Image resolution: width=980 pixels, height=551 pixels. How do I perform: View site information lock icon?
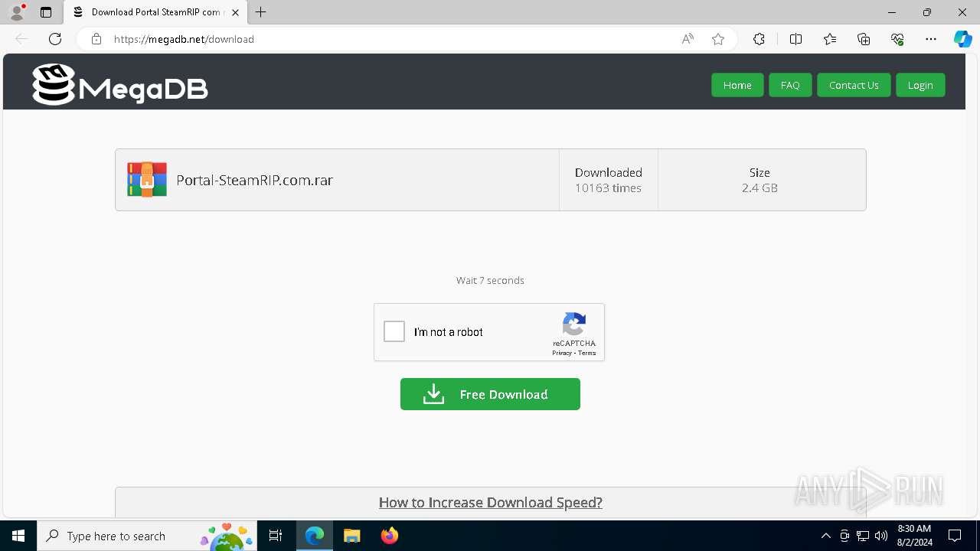(96, 39)
